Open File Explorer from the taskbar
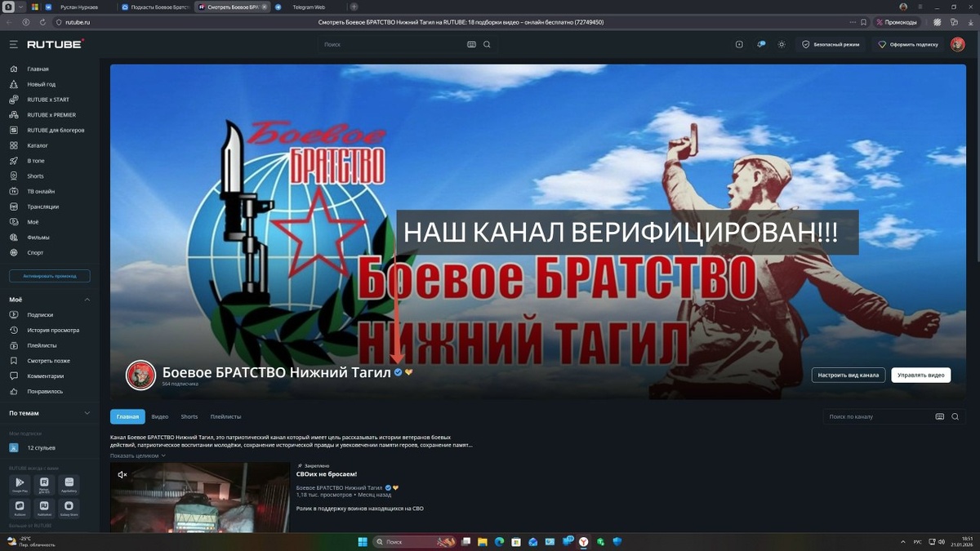The height and width of the screenshot is (551, 980). tap(483, 541)
